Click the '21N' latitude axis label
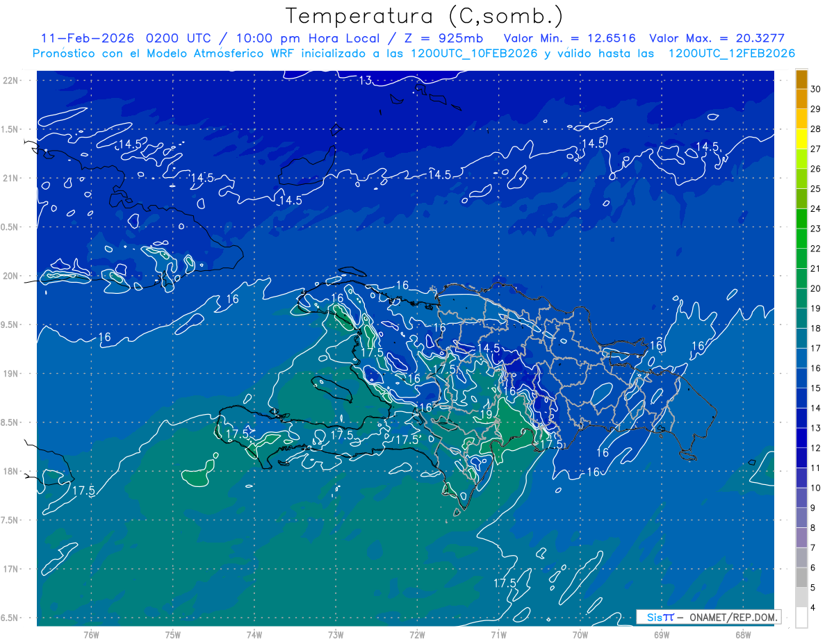This screenshot has height=644, width=834. [10, 178]
